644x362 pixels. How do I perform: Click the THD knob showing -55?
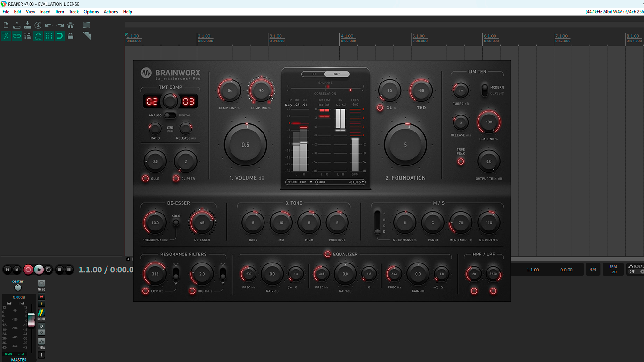click(421, 90)
